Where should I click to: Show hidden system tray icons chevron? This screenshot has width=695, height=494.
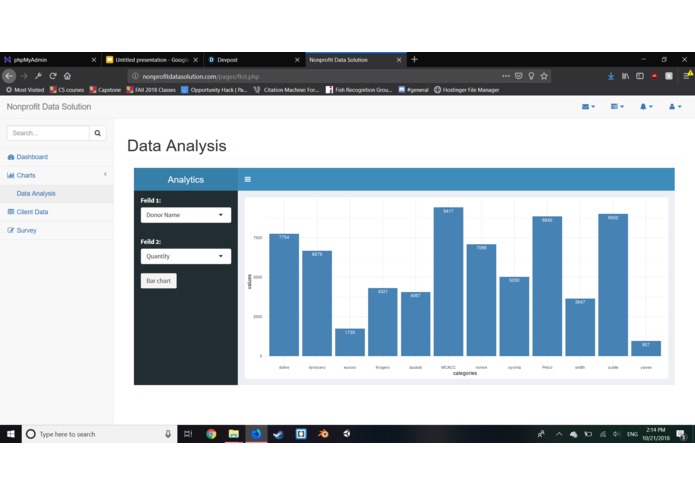pos(559,434)
